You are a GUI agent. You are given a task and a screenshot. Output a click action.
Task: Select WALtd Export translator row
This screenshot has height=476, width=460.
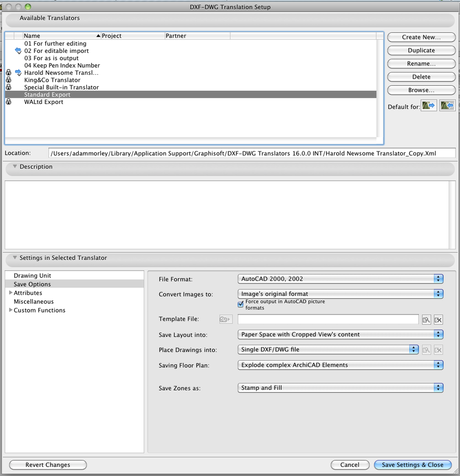(191, 101)
